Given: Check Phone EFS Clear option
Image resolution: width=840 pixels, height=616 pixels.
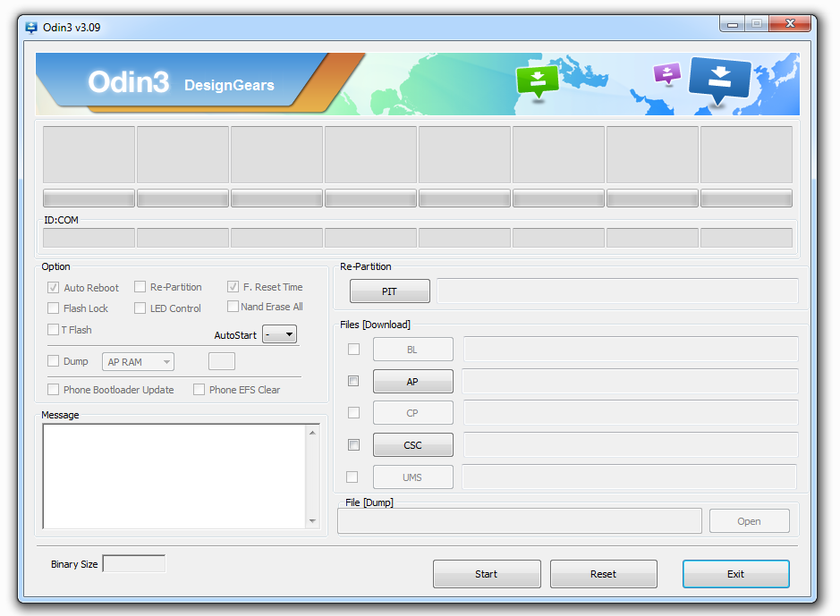Looking at the screenshot, I should coord(199,390).
